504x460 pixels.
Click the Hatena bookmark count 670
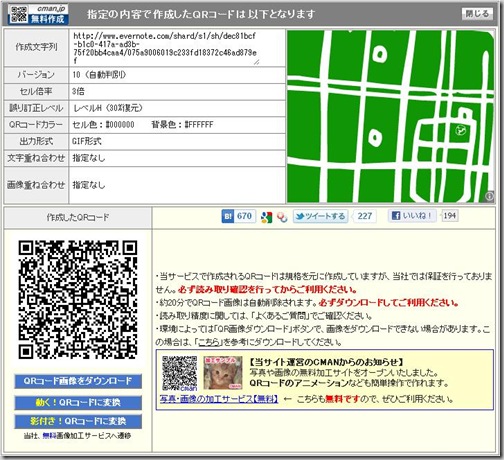(245, 216)
